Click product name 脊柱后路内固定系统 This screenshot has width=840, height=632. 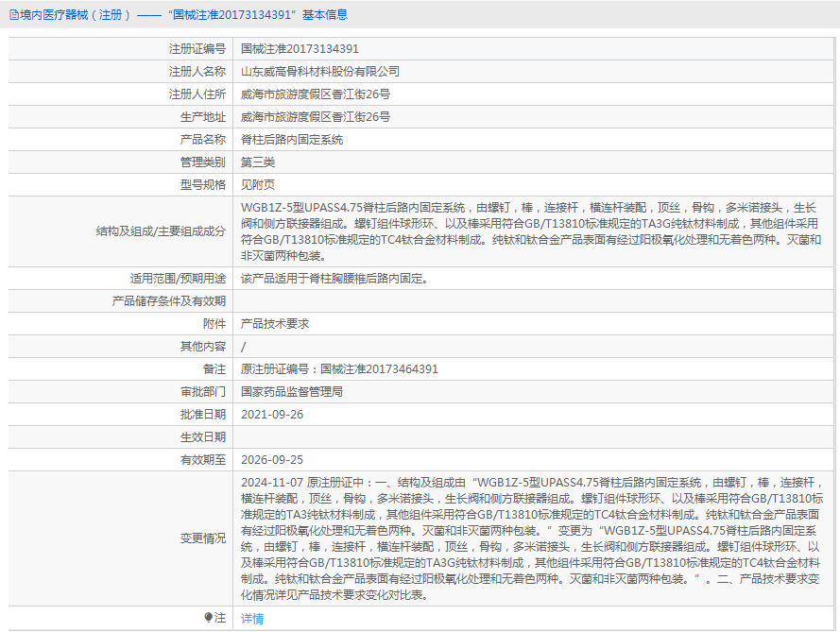tap(292, 140)
